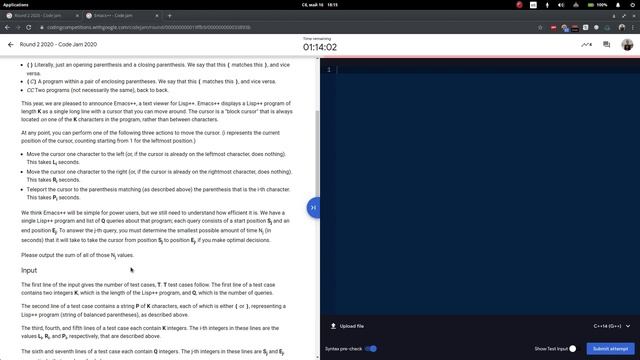Click time remaining 01:14:02 display
The width and height of the screenshot is (640, 360).
coord(320,47)
